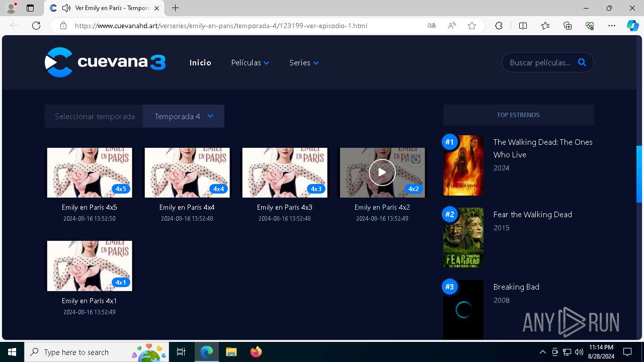
Task: Click the search magnifier icon
Action: [x=582, y=62]
